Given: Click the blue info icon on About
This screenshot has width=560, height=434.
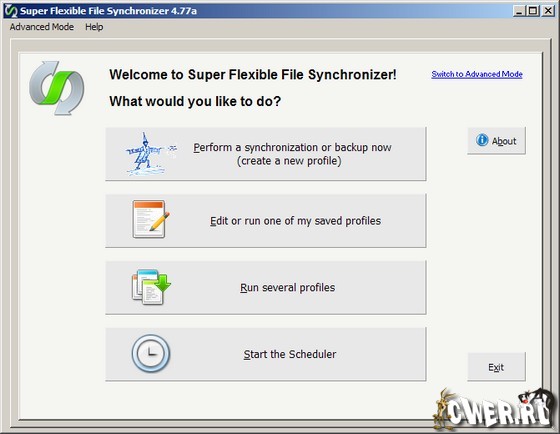Looking at the screenshot, I should 482,140.
